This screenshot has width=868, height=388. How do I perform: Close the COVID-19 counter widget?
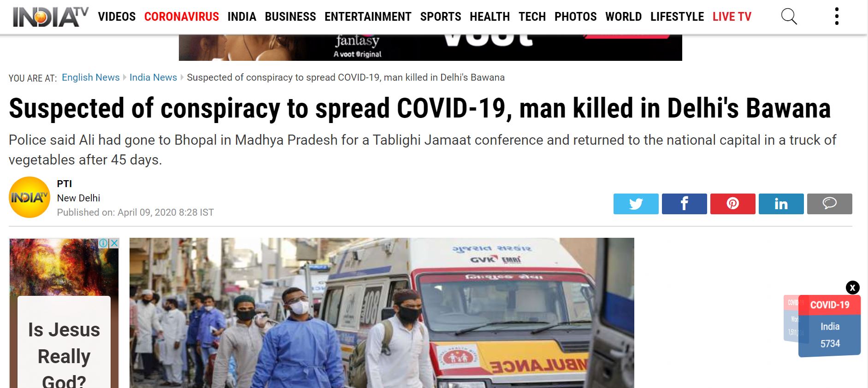[852, 288]
